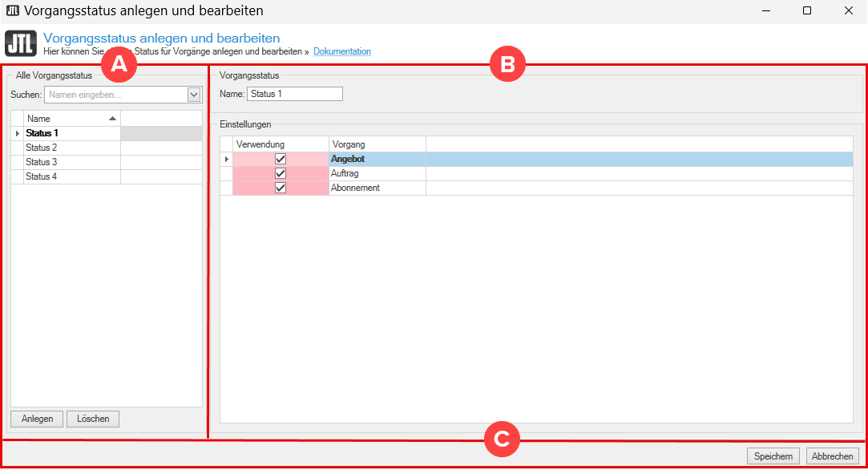Select Status 1 in the list

(x=42, y=133)
